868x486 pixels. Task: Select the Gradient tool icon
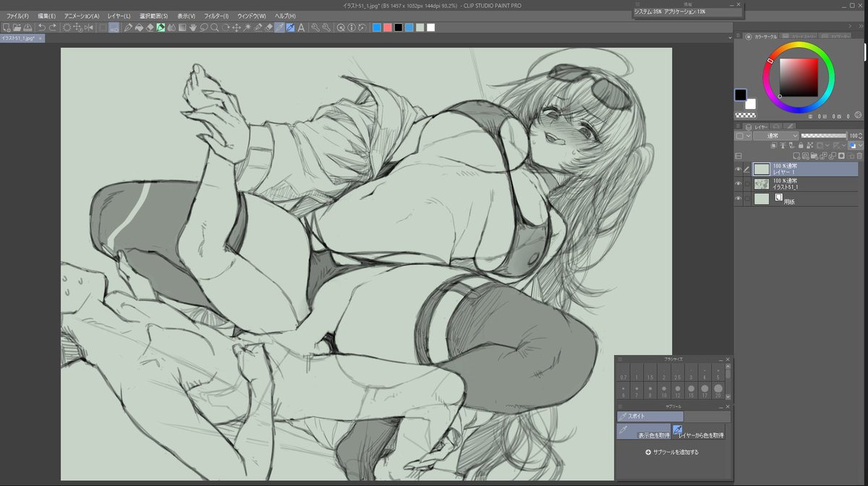pyautogui.click(x=182, y=27)
